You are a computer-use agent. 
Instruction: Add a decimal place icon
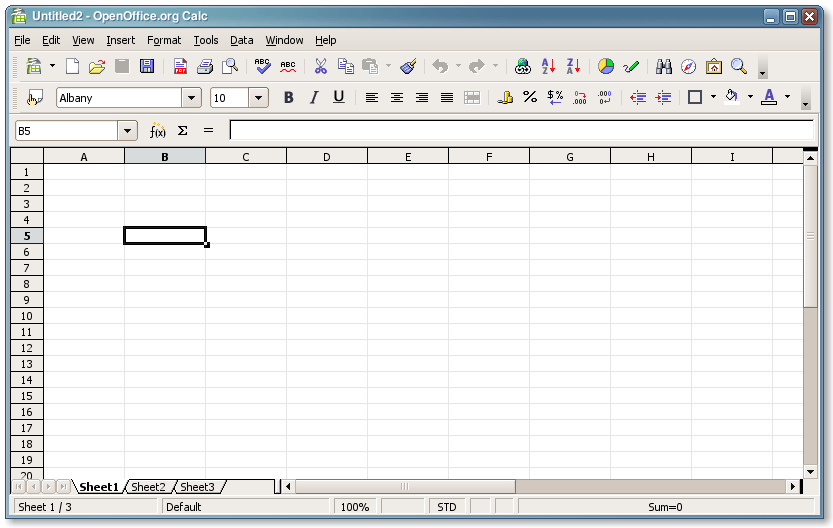580,97
